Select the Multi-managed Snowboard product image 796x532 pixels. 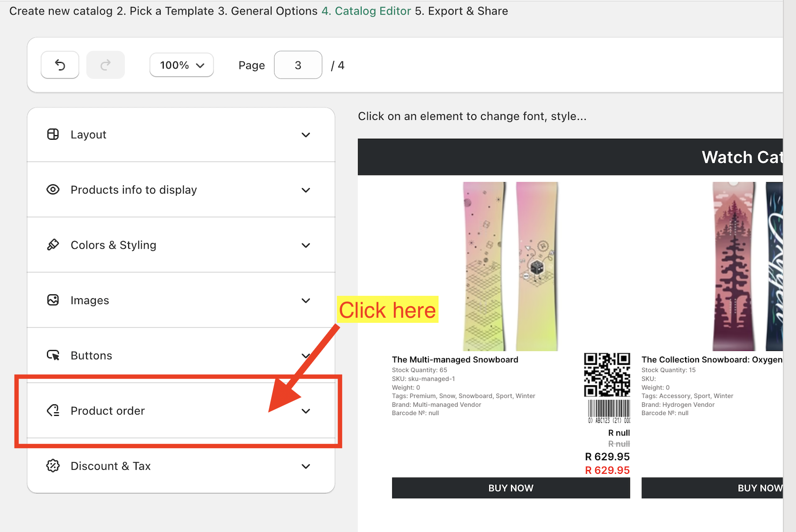coord(511,266)
